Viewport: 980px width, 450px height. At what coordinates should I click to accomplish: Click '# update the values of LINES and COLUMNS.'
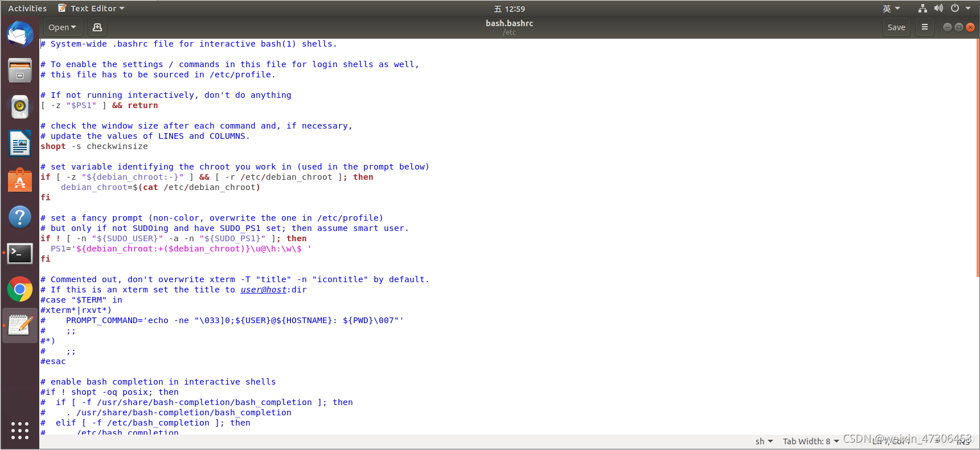(145, 136)
